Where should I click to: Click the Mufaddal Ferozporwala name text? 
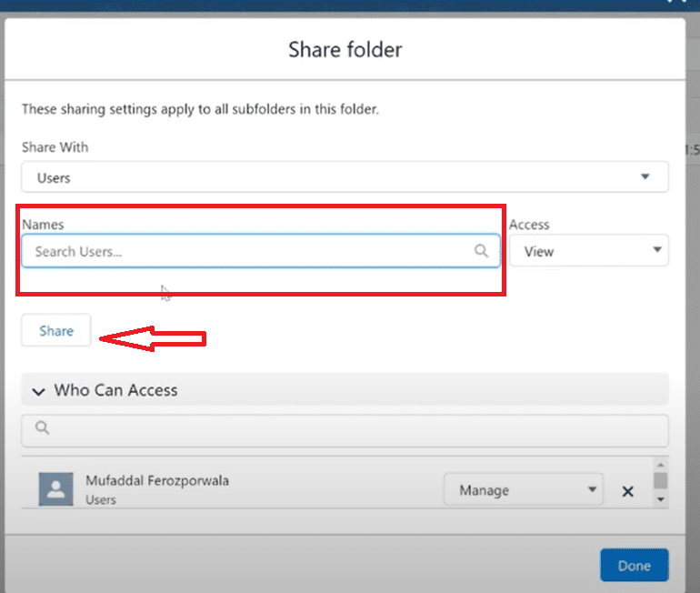[157, 481]
